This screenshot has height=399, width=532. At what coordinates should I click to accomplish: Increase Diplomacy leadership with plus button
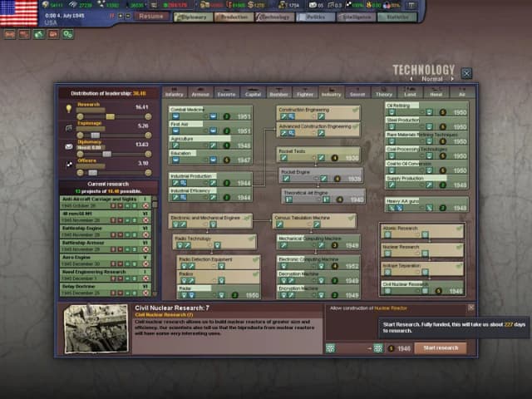[148, 154]
